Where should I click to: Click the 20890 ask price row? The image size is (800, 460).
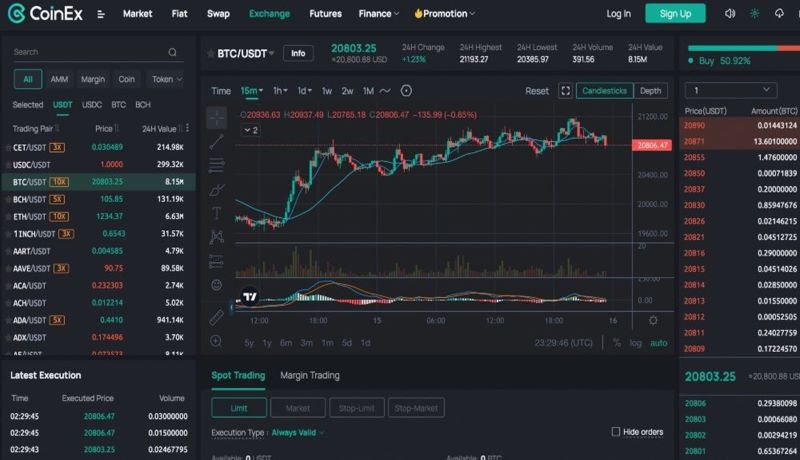(x=740, y=125)
